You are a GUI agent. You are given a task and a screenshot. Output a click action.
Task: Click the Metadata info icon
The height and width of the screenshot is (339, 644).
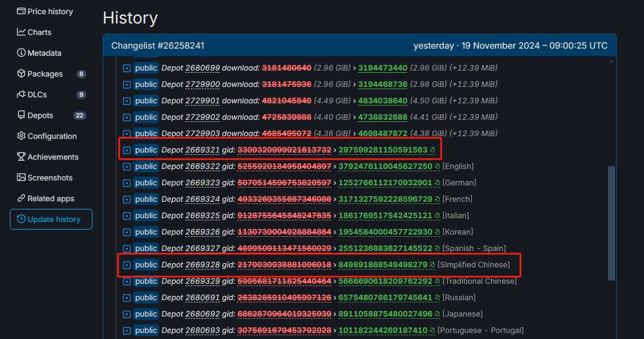click(x=21, y=52)
